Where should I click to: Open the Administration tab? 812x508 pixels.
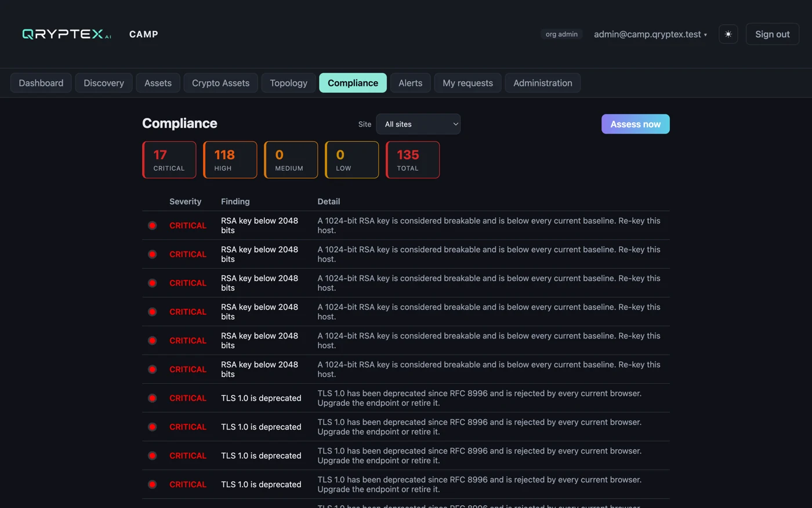[x=542, y=83]
